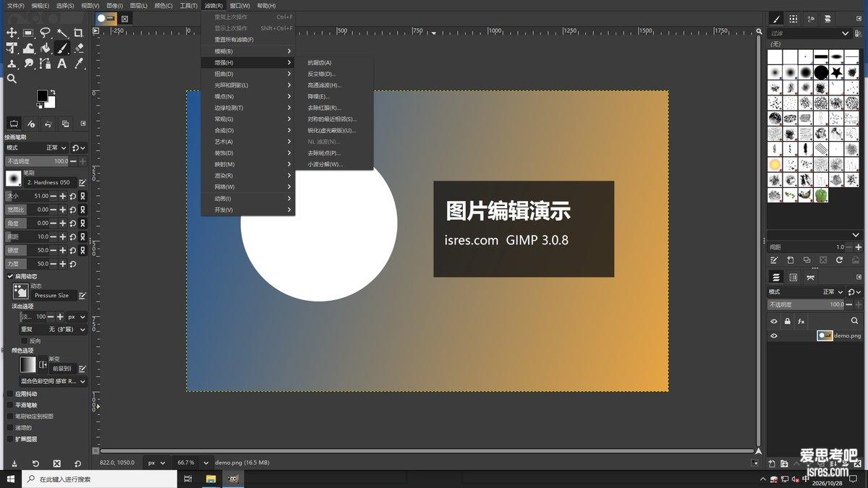868x488 pixels.
Task: Click the tool opacity slider
Action: (36, 161)
